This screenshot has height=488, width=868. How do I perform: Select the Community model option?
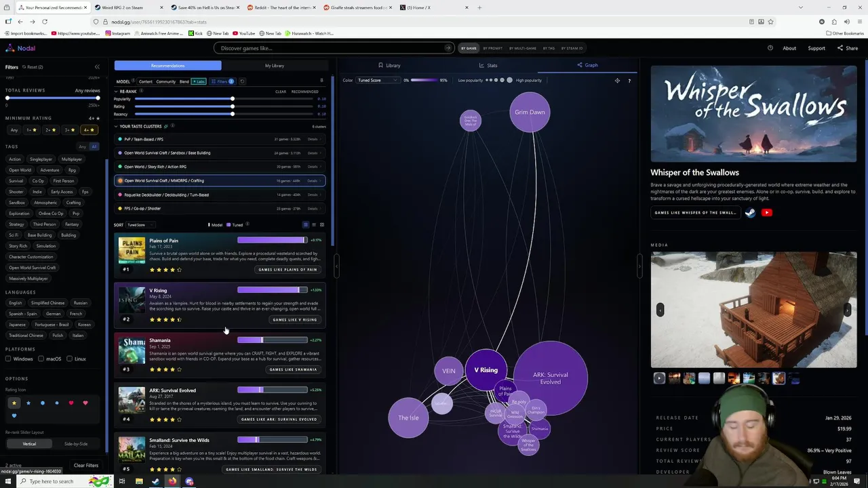166,81
